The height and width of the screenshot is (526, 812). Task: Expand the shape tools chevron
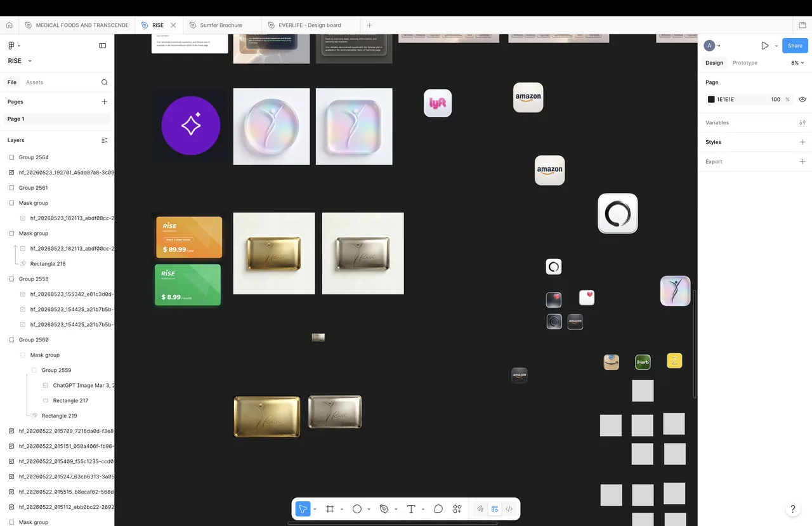pos(369,509)
